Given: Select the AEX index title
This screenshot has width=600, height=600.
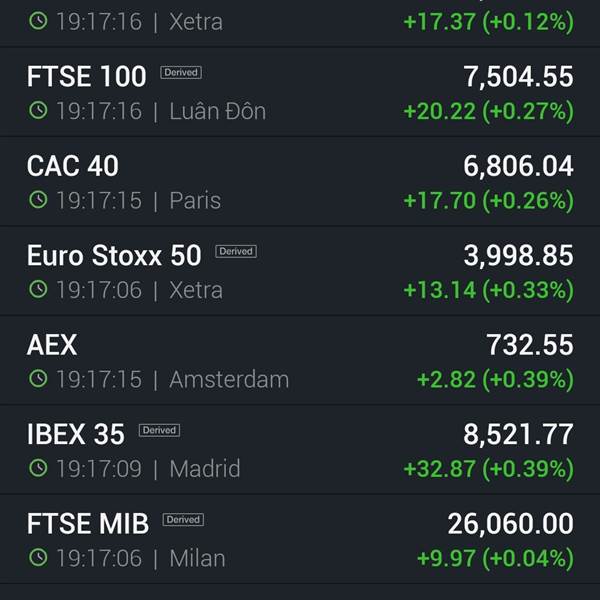Looking at the screenshot, I should tap(52, 345).
